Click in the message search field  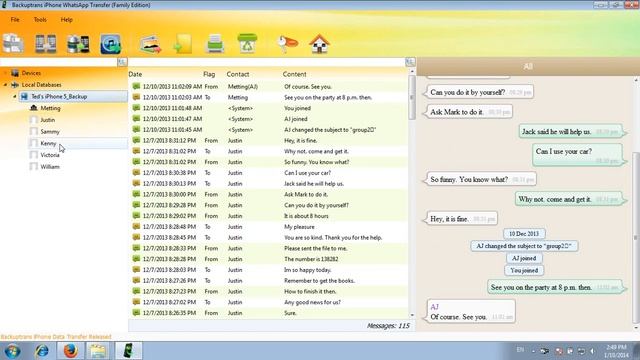coord(267,62)
